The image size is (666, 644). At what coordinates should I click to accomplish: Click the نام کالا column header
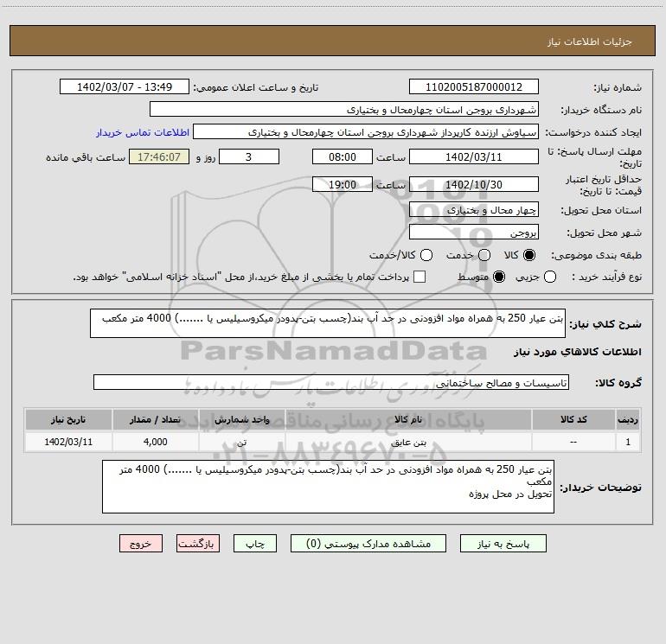[x=408, y=419]
